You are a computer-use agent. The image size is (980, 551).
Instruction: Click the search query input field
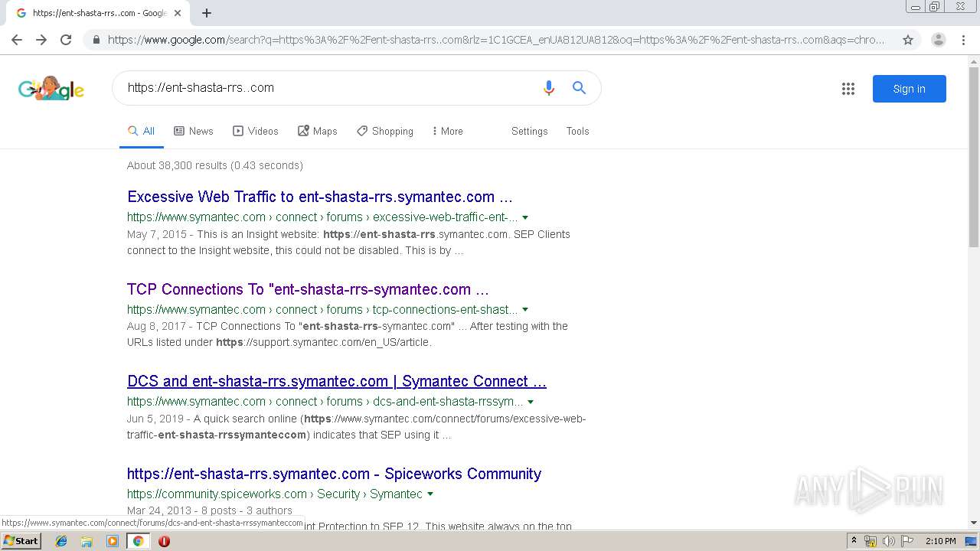coord(329,88)
